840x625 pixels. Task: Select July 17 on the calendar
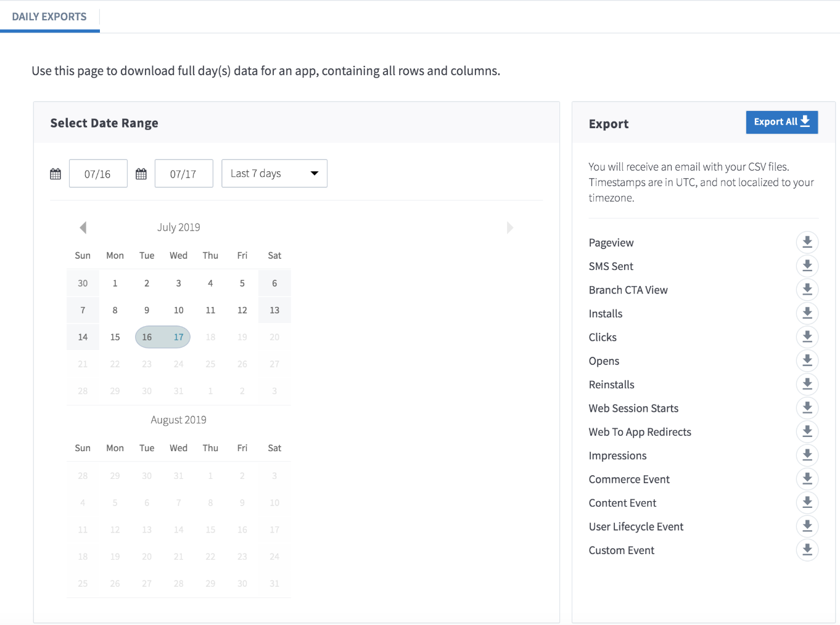pos(178,337)
